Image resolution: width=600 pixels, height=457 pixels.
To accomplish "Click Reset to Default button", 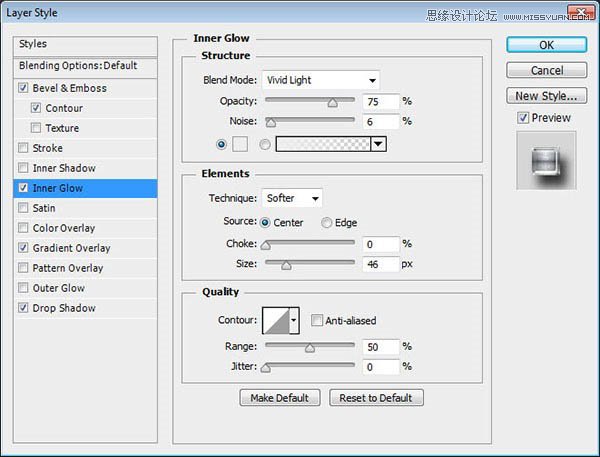I will coord(376,398).
